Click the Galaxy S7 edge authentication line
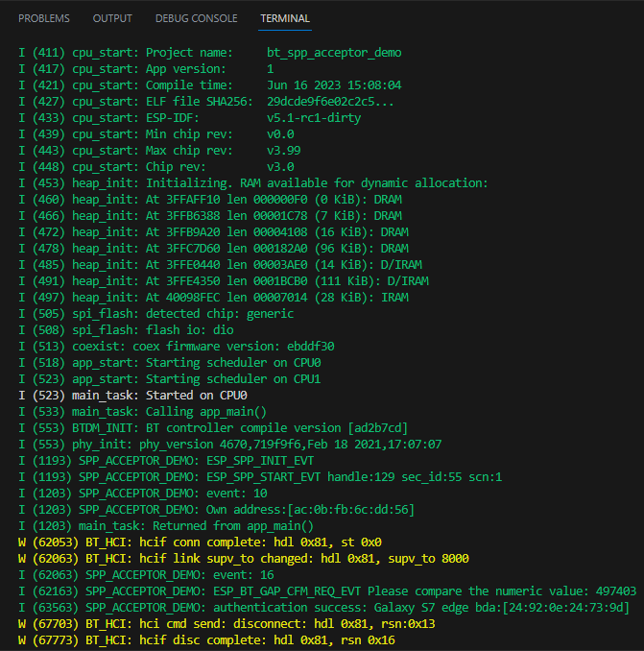The image size is (644, 651). point(323,608)
